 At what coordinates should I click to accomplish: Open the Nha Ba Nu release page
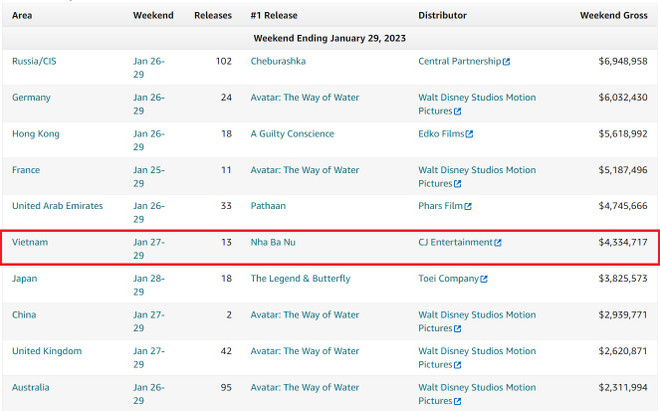point(273,242)
